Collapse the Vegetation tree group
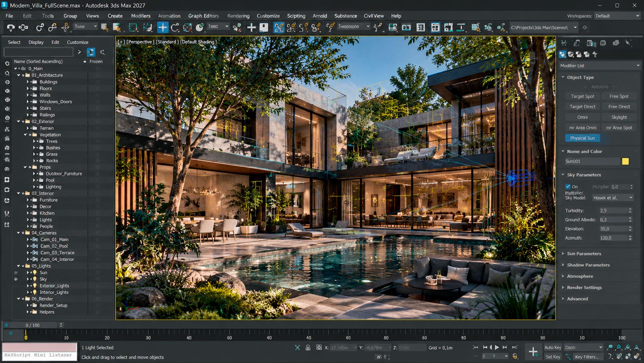The image size is (644, 363). point(25,135)
